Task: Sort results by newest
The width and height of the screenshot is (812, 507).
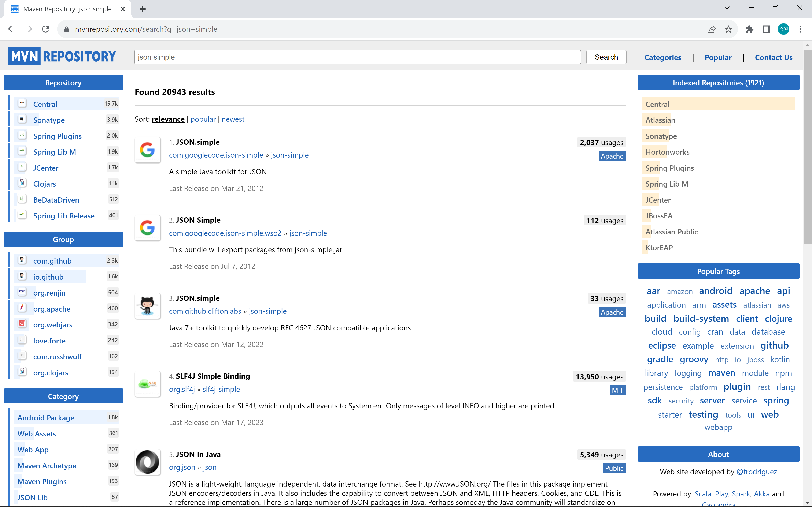Action: tap(233, 119)
